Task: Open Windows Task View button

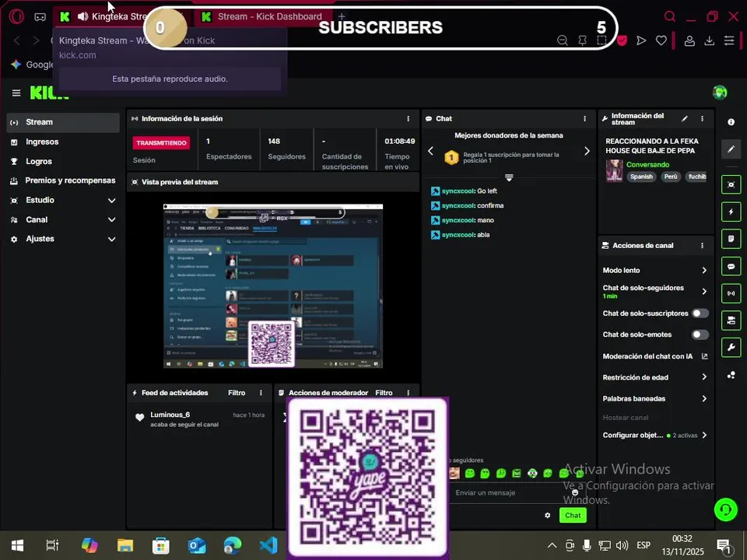Action: point(52,545)
